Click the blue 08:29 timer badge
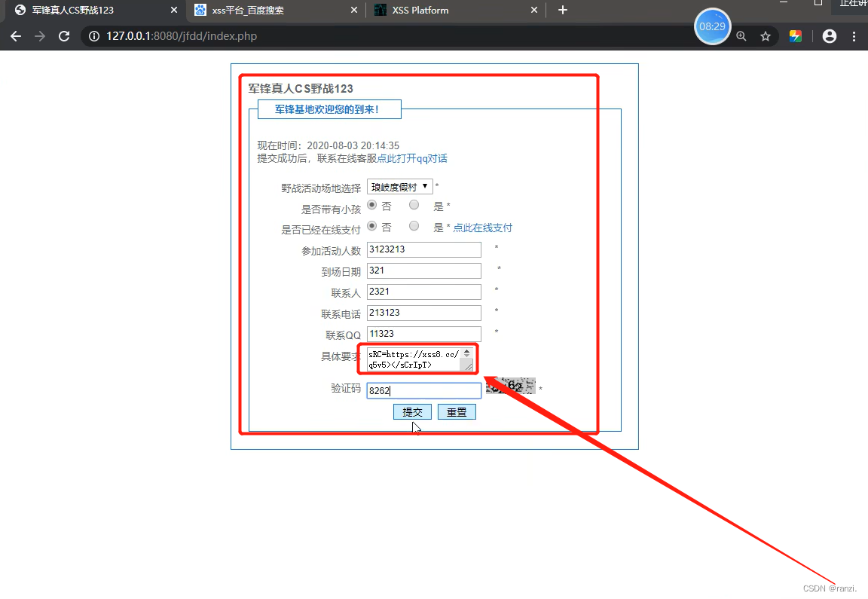868x599 pixels. (x=712, y=26)
